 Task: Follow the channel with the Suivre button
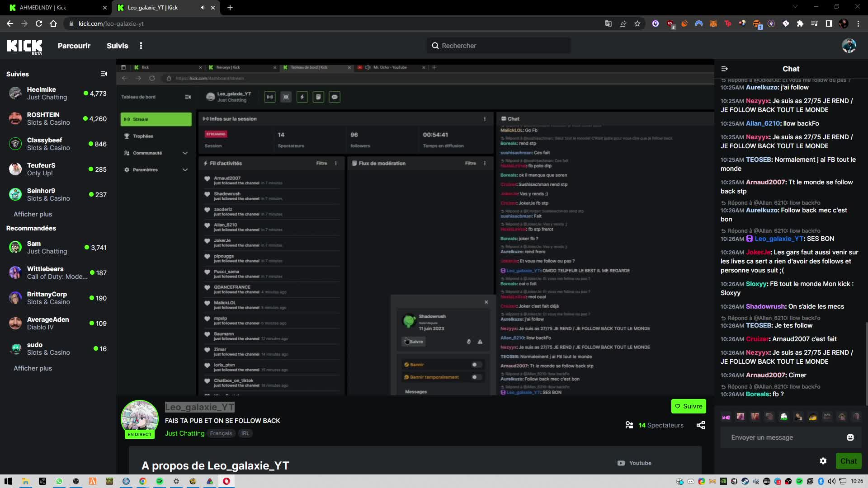[x=689, y=406]
